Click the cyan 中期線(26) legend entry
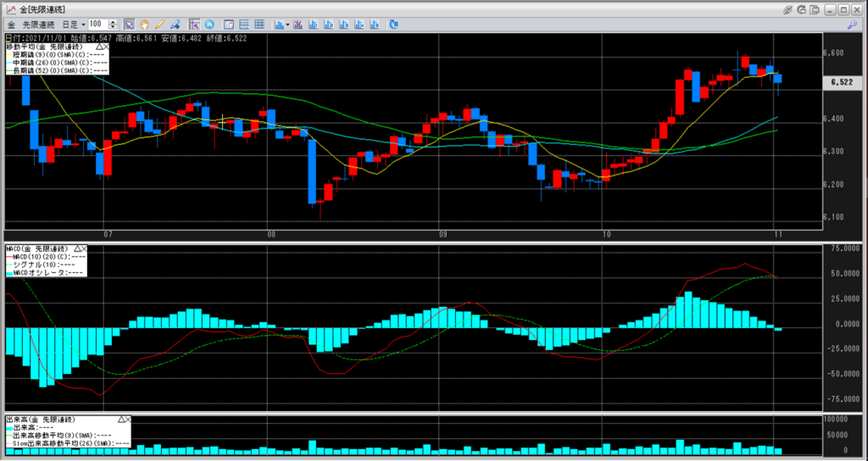The width and height of the screenshot is (868, 461). coord(57,63)
